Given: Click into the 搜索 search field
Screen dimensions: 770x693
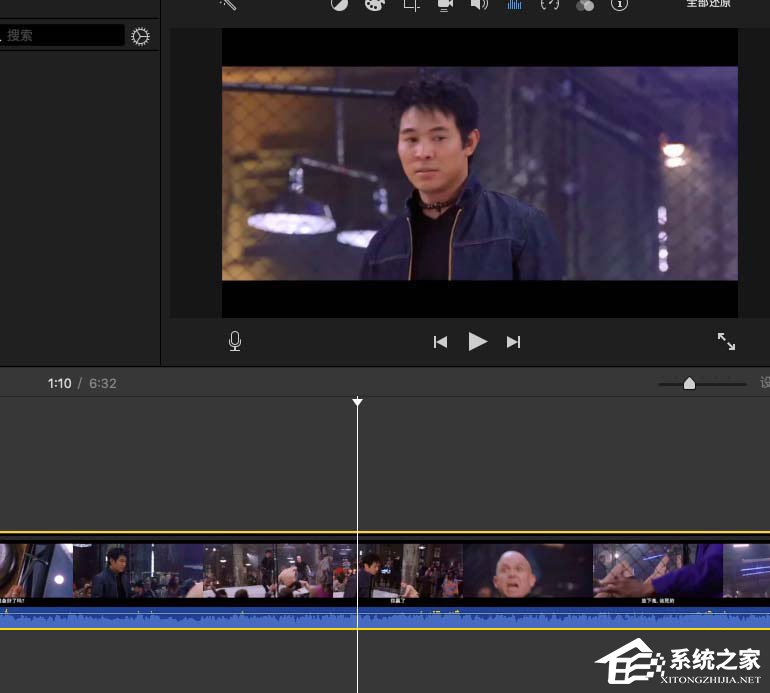Looking at the screenshot, I should [61, 35].
